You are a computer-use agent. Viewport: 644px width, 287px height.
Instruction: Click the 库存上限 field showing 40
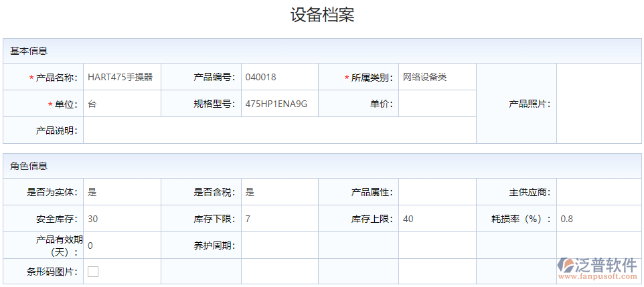pyautogui.click(x=437, y=219)
